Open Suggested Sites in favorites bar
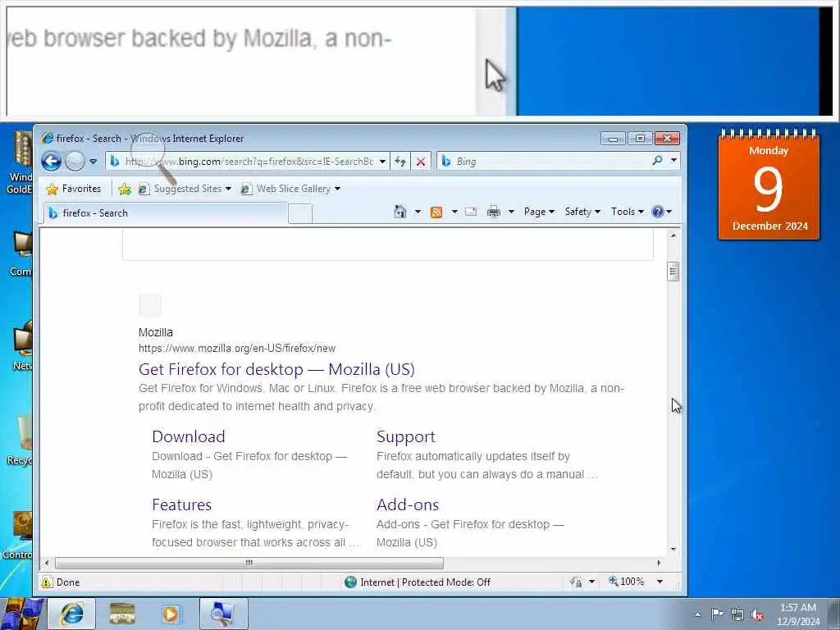The image size is (840, 630). click(185, 189)
